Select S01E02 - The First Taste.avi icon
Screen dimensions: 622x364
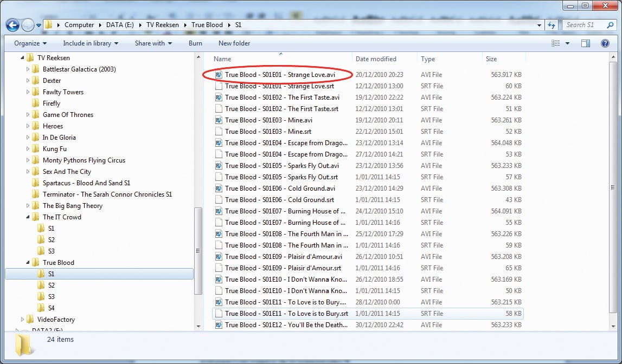click(218, 97)
